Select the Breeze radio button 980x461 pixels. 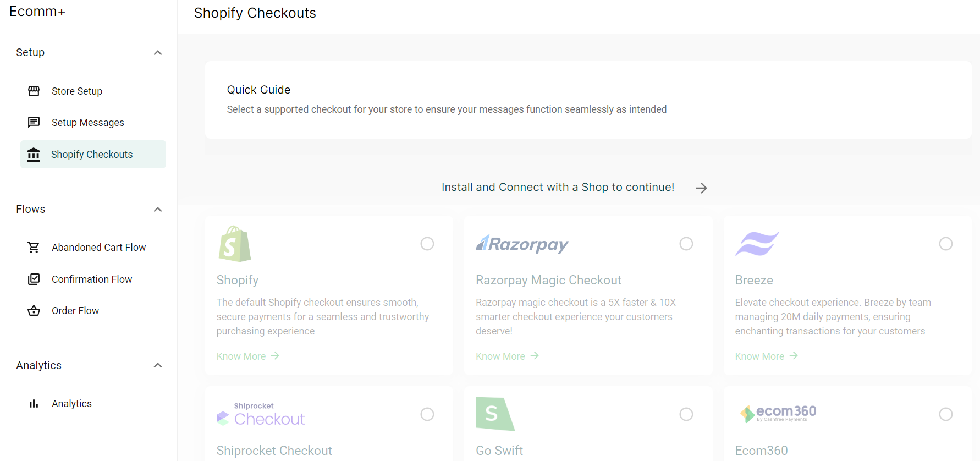(946, 244)
